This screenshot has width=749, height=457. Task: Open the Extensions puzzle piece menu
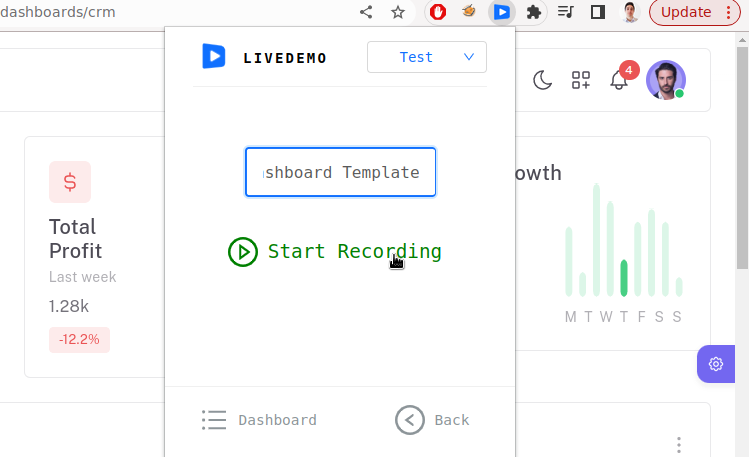pos(534,12)
